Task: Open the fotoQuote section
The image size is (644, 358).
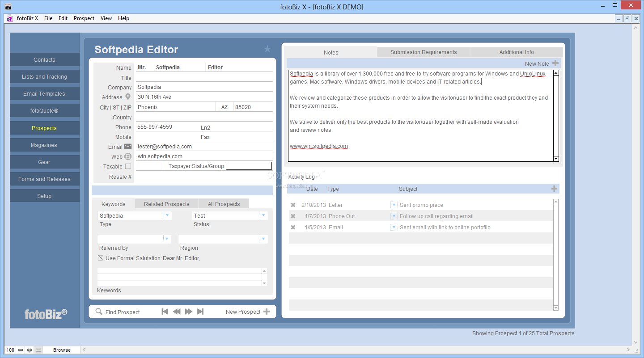Action: tap(44, 111)
